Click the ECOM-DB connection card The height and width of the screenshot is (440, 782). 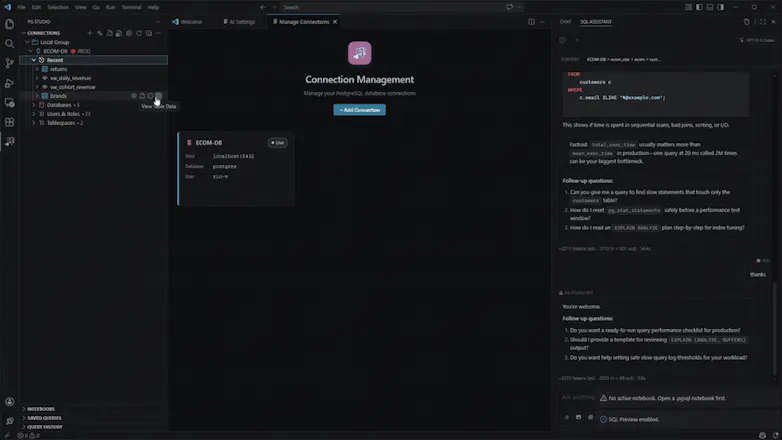(236, 169)
